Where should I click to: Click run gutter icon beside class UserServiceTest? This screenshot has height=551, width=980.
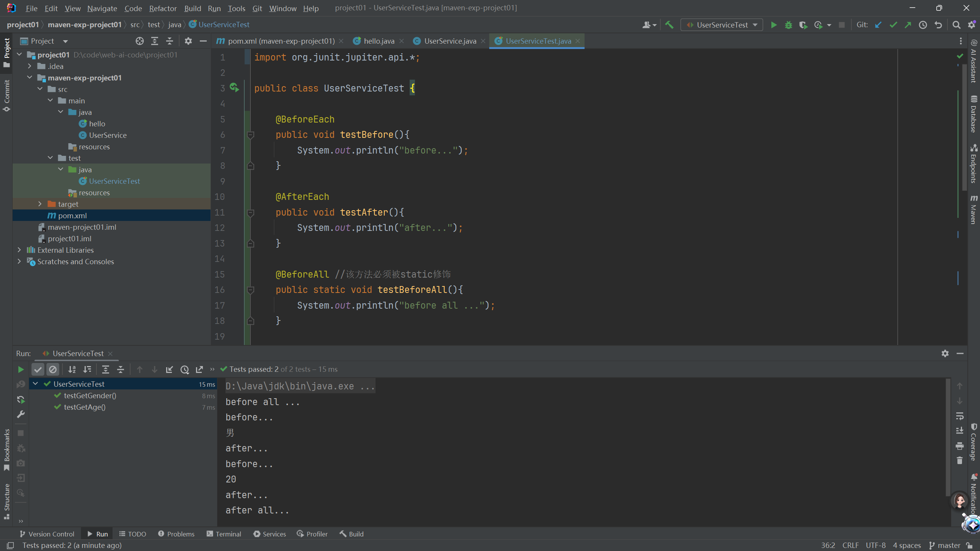click(x=234, y=88)
